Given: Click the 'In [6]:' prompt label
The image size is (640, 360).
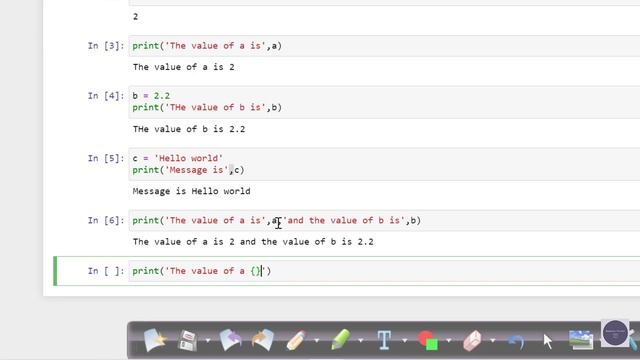Looking at the screenshot, I should point(106,220).
